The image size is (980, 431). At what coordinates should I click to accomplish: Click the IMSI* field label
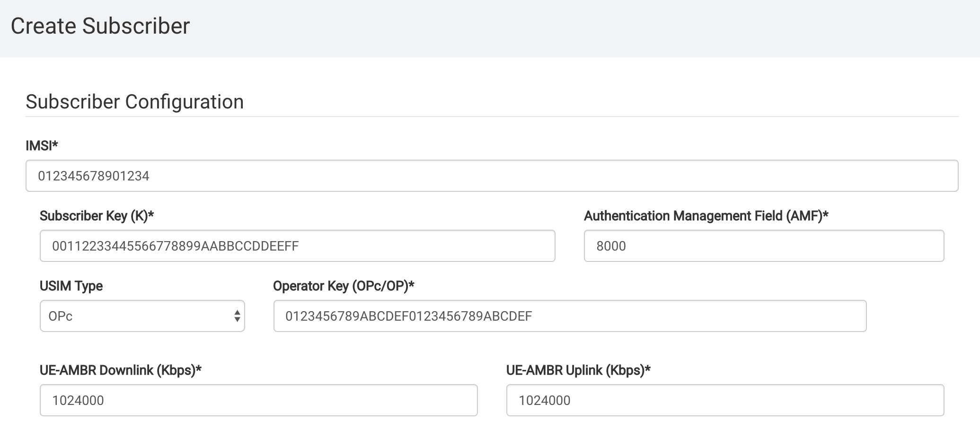click(x=42, y=146)
